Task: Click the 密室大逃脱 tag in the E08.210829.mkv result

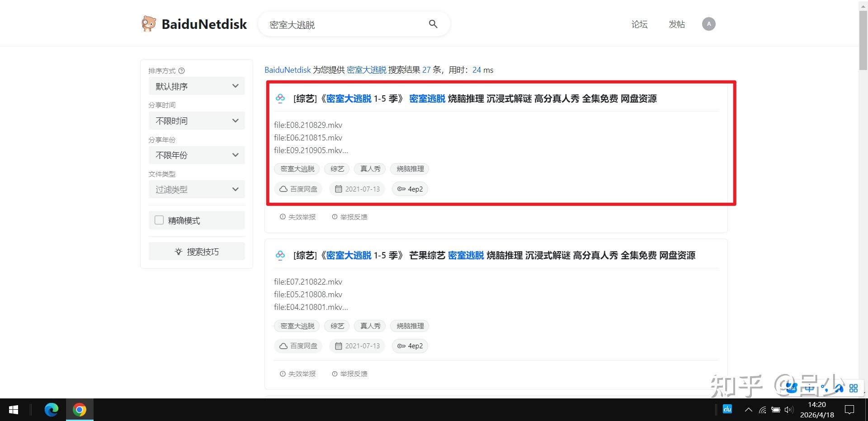Action: pos(297,169)
